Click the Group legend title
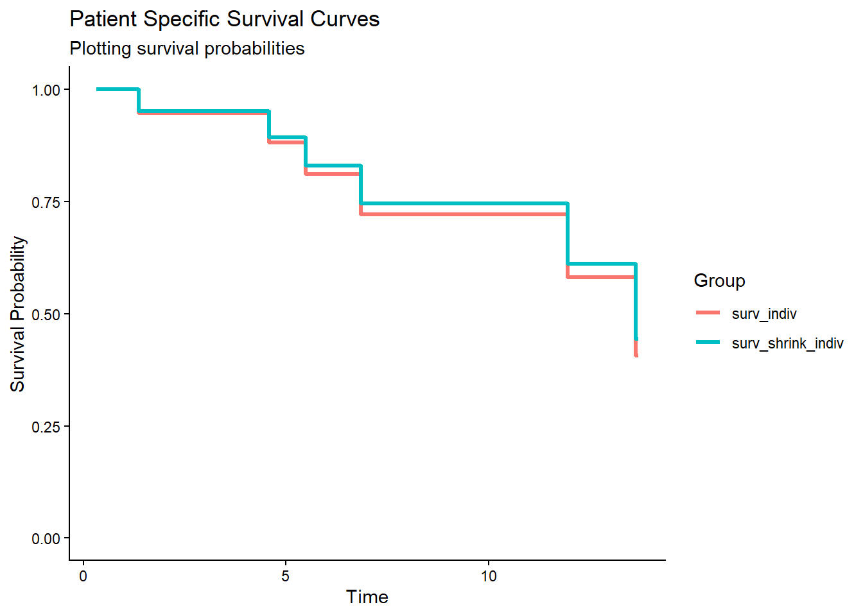Image resolution: width=863 pixels, height=616 pixels. pos(719,281)
